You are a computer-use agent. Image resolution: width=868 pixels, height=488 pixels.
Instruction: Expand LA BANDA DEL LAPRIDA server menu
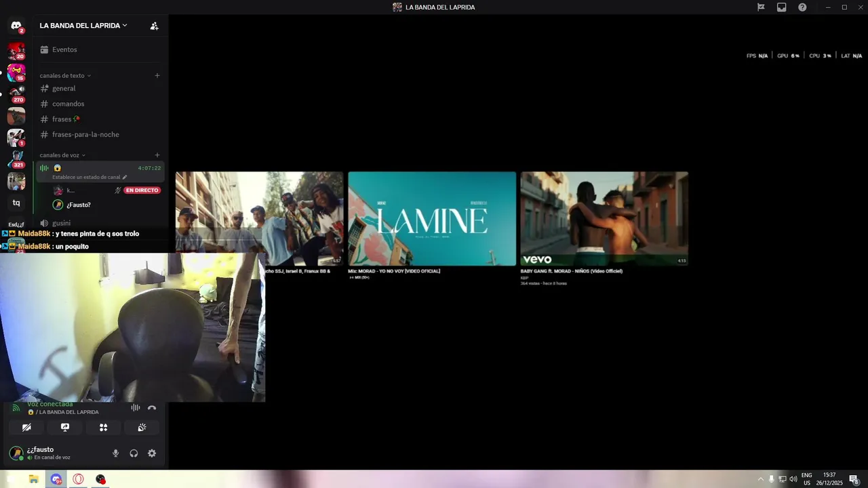tap(83, 26)
